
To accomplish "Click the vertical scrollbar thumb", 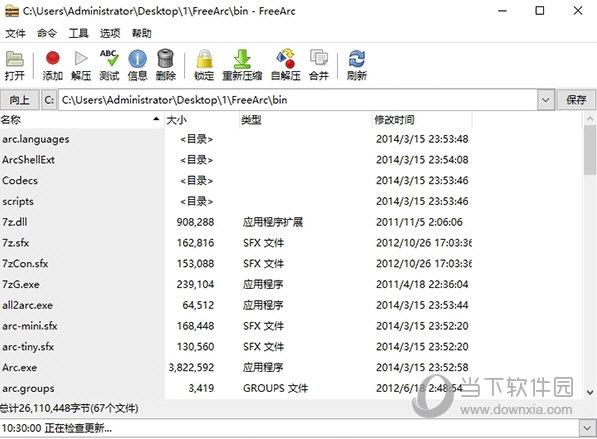I will [590, 150].
